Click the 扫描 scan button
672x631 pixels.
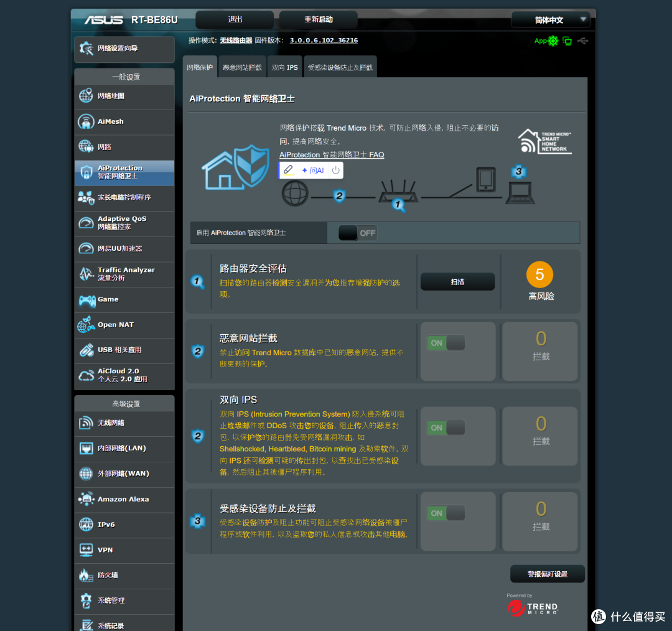pyautogui.click(x=458, y=282)
